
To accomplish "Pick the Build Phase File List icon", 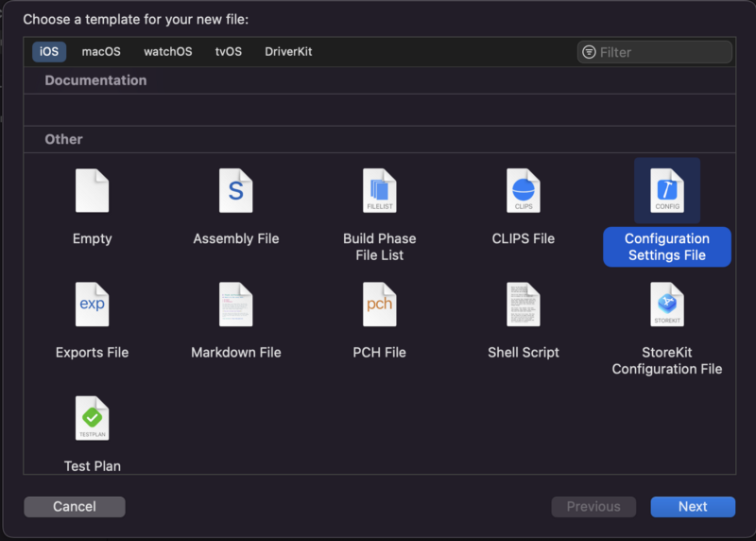I will click(x=380, y=191).
